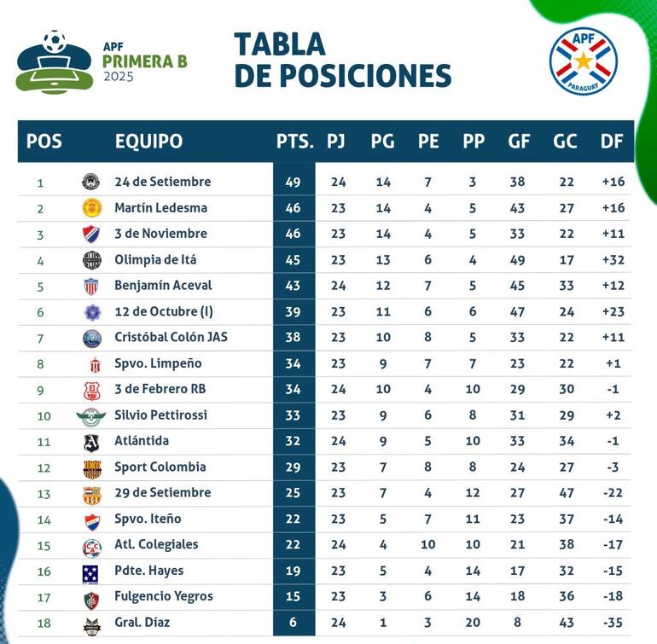Select the EQUIPO column header
This screenshot has height=644, width=657.
pyautogui.click(x=148, y=142)
